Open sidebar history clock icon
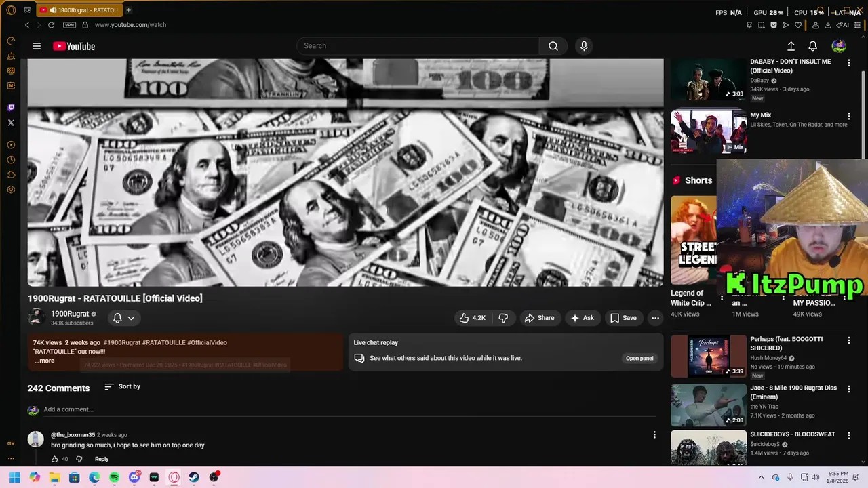Image resolution: width=868 pixels, height=488 pixels. [11, 160]
